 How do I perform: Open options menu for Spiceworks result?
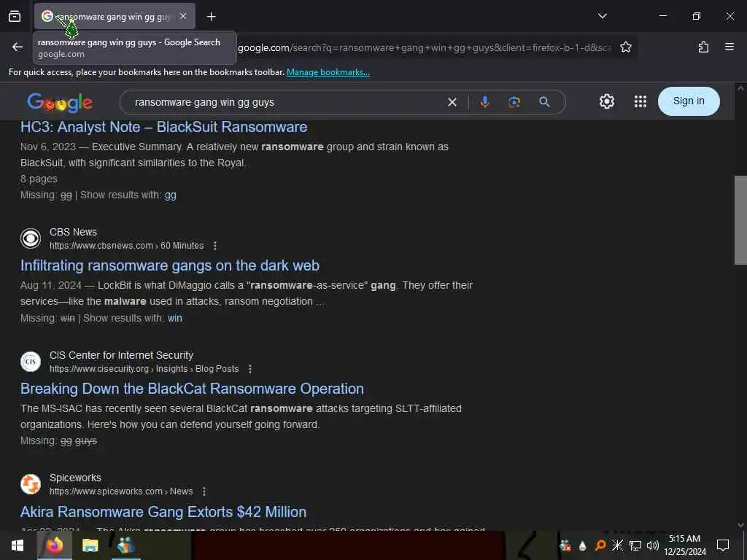(204, 491)
